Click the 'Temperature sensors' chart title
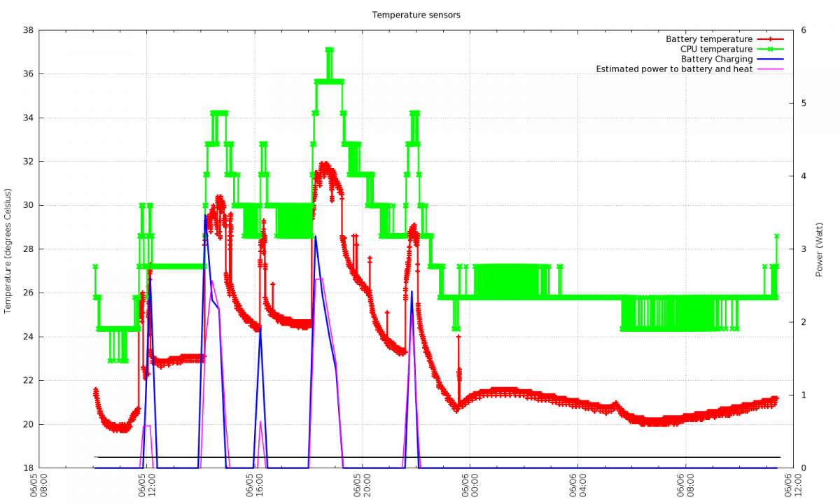Image resolution: width=840 pixels, height=504 pixels. point(416,15)
